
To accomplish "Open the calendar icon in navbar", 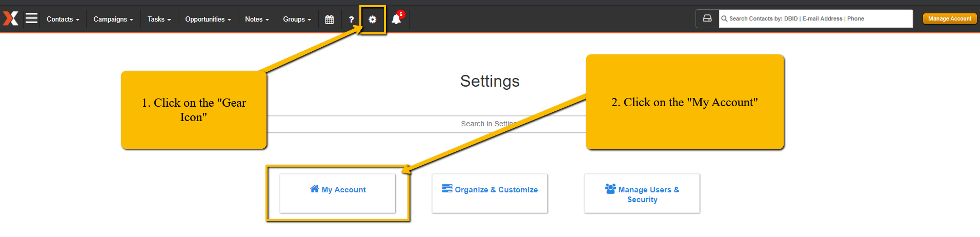I will tap(330, 19).
